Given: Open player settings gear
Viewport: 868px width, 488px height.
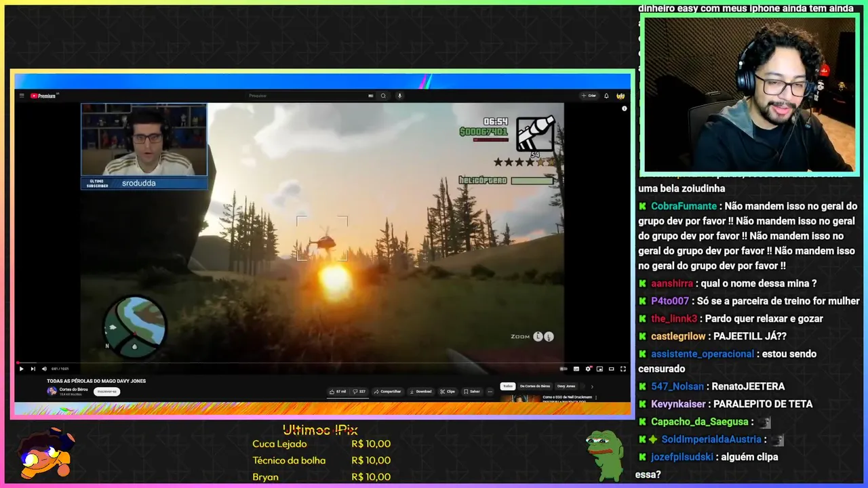Looking at the screenshot, I should click(x=588, y=369).
